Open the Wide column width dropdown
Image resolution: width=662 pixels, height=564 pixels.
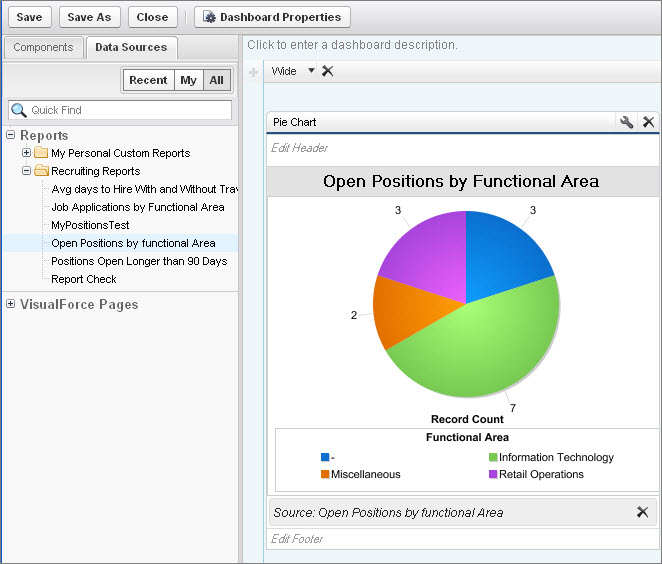pyautogui.click(x=311, y=70)
